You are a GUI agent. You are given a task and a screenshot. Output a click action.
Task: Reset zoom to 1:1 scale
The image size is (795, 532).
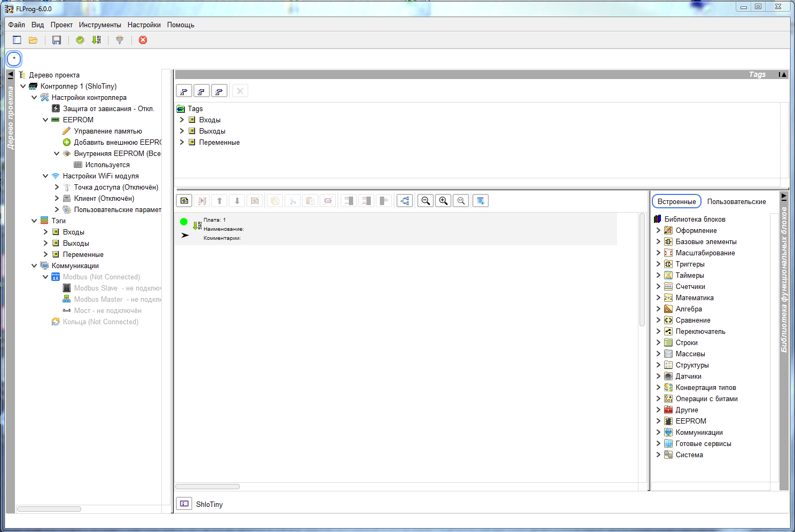pyautogui.click(x=461, y=201)
